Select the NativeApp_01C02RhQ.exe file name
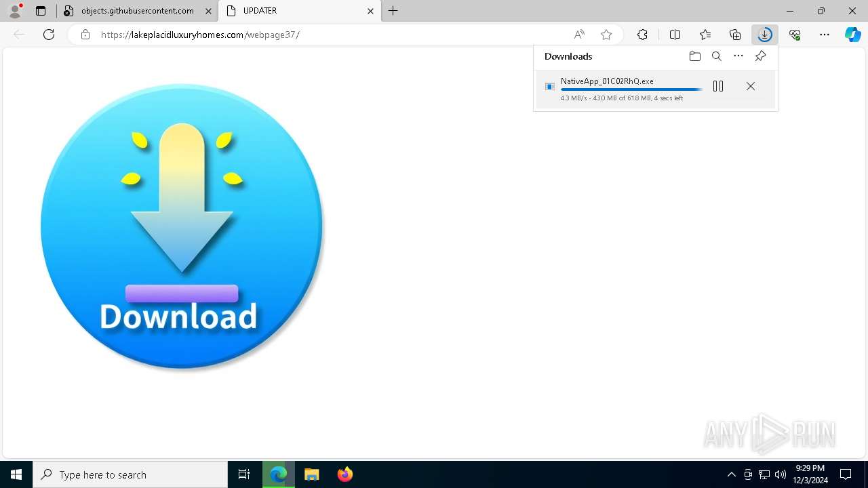 point(607,81)
